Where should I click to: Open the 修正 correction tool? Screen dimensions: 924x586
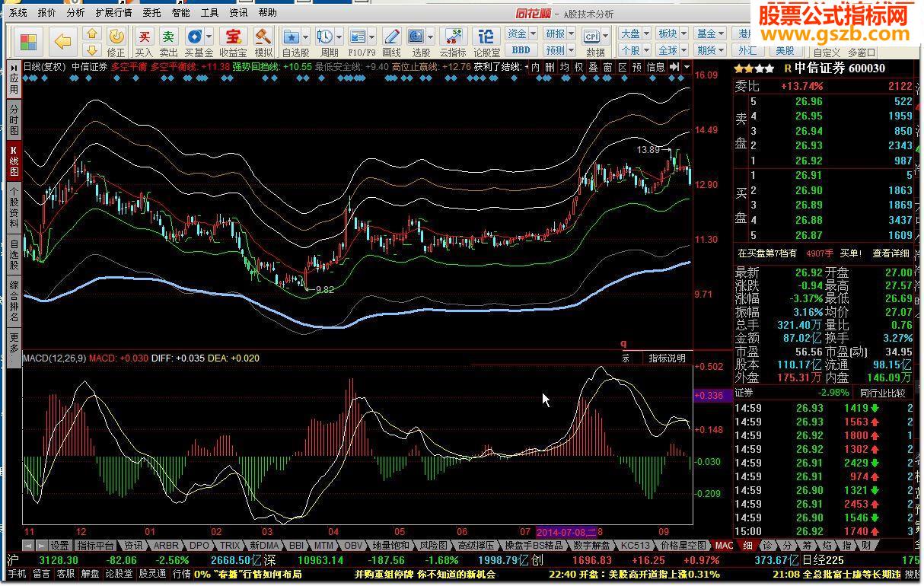[116, 43]
